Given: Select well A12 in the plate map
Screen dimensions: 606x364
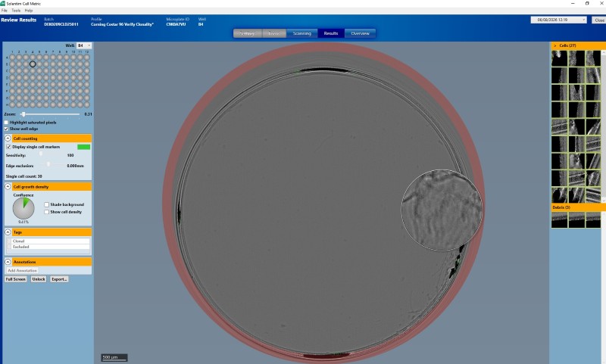Looking at the screenshot, I should [86, 57].
